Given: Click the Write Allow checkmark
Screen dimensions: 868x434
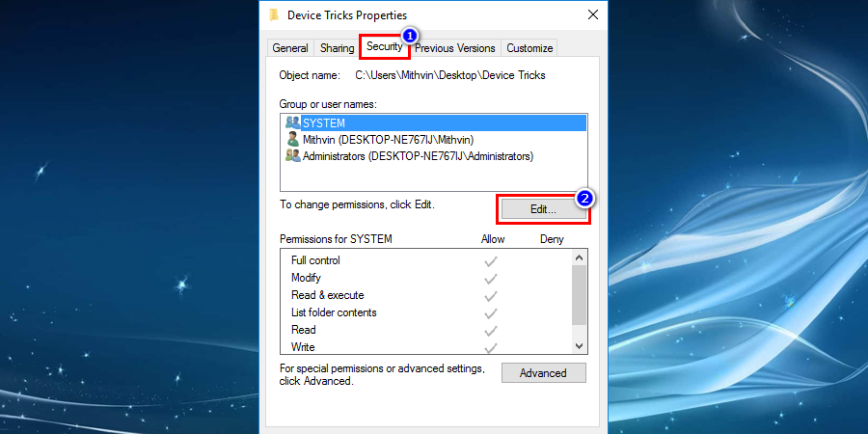Looking at the screenshot, I should point(491,347).
